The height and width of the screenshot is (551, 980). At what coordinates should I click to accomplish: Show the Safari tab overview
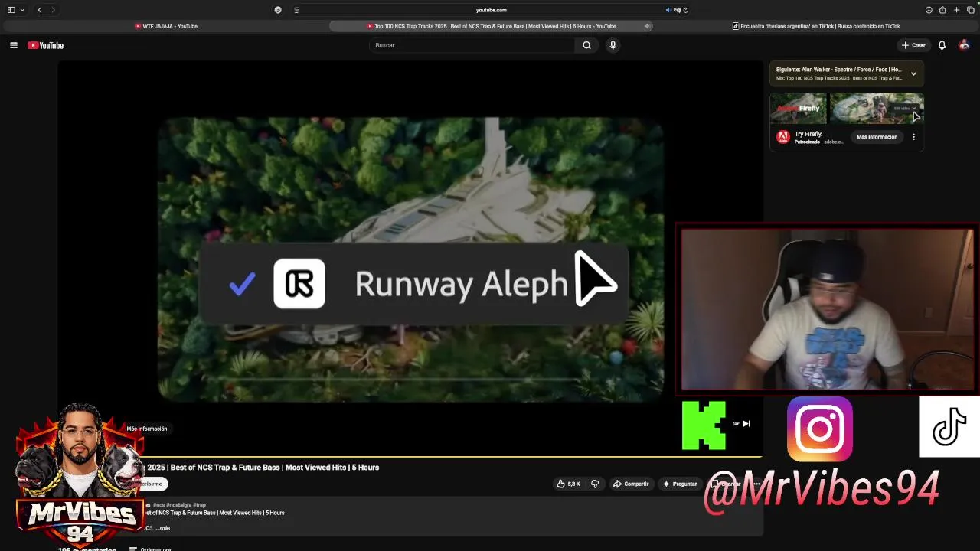(x=971, y=10)
